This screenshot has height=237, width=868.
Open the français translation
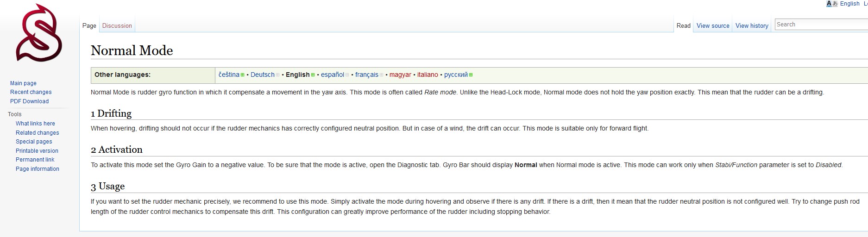tap(367, 75)
